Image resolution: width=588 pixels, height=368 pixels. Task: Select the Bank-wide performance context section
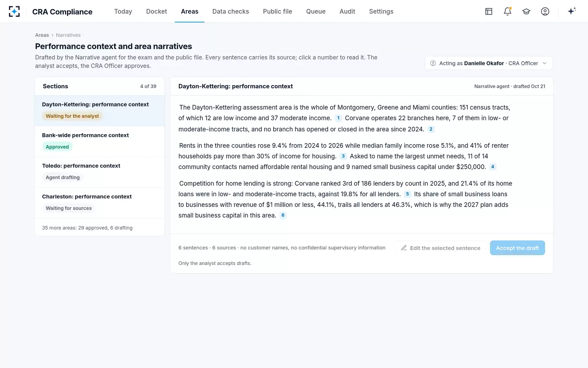pyautogui.click(x=100, y=141)
